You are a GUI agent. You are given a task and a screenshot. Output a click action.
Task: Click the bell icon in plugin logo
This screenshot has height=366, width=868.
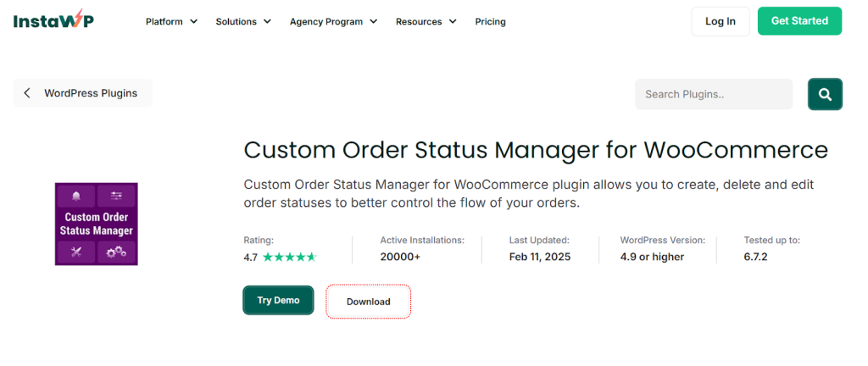coord(76,197)
